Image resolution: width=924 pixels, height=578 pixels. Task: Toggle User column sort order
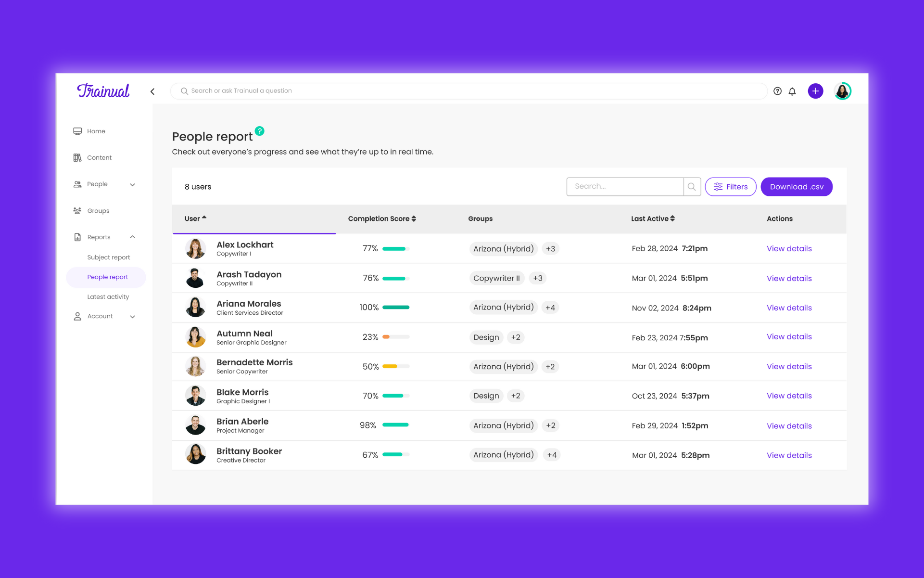click(204, 218)
